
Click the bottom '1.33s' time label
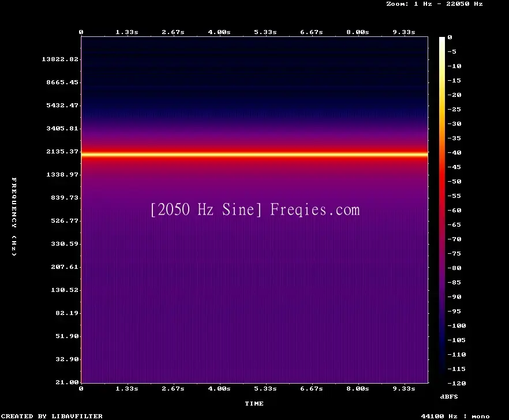[127, 388]
